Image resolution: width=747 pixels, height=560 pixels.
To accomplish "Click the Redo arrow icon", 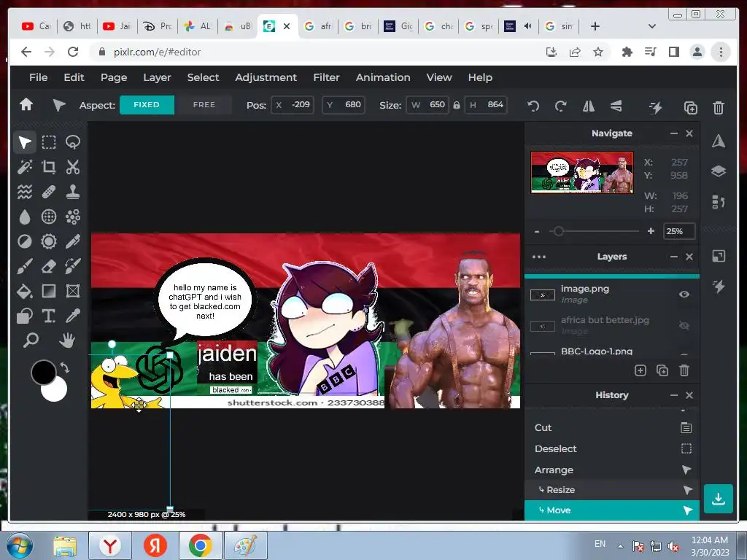I will click(x=561, y=106).
